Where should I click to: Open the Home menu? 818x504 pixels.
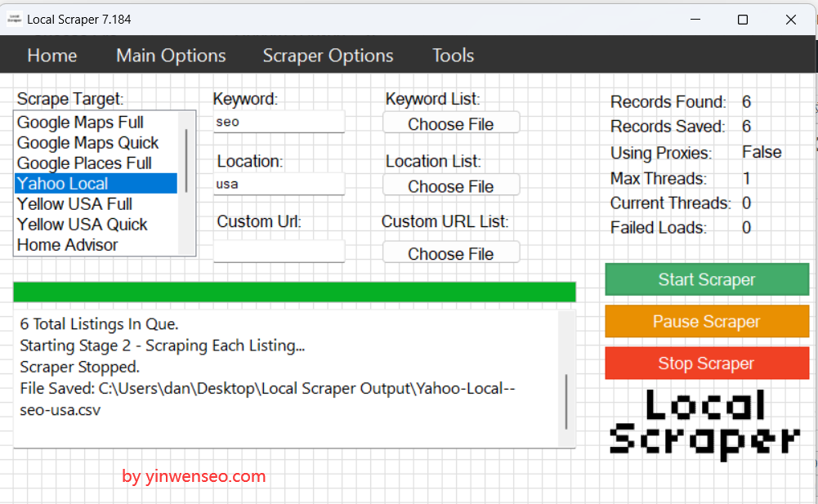51,56
